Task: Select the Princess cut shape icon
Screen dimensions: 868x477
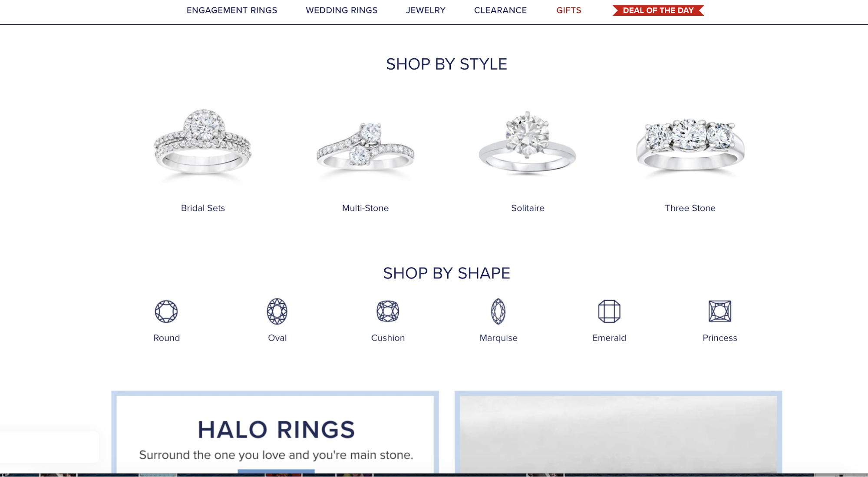Action: pos(720,311)
